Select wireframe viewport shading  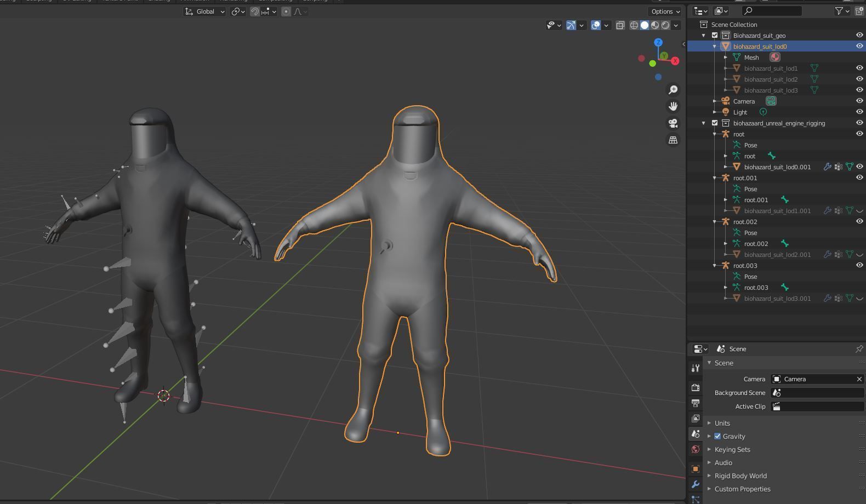(634, 25)
